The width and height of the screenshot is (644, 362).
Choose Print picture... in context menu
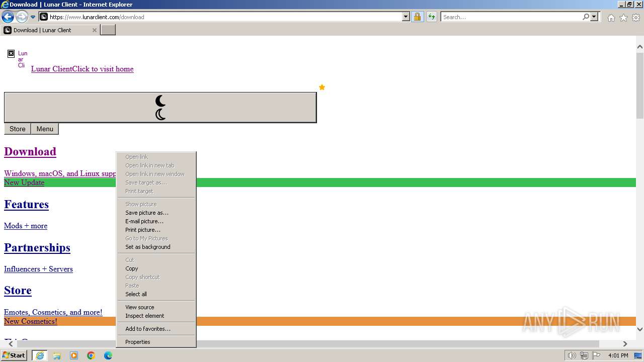[x=156, y=230]
